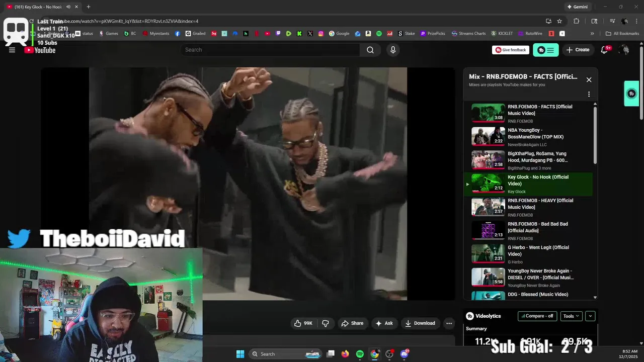Open more actions ellipsis under video
Viewport: 644px width, 362px height.
[x=449, y=323]
